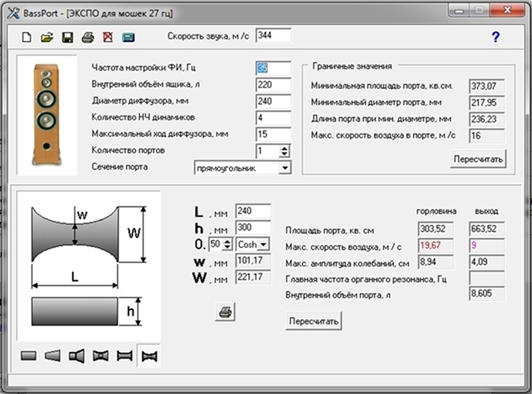Click the toolbar printer icon
Image resolution: width=532 pixels, height=394 pixels.
88,37
